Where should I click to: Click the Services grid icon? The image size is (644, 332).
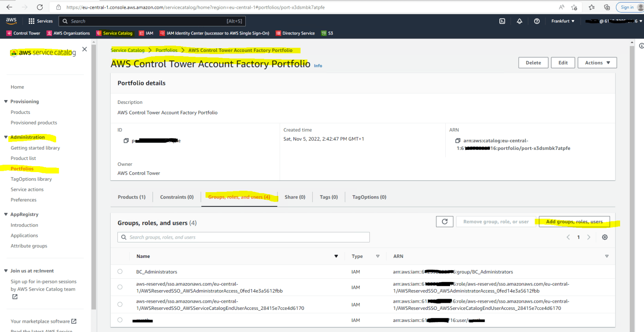pos(32,21)
